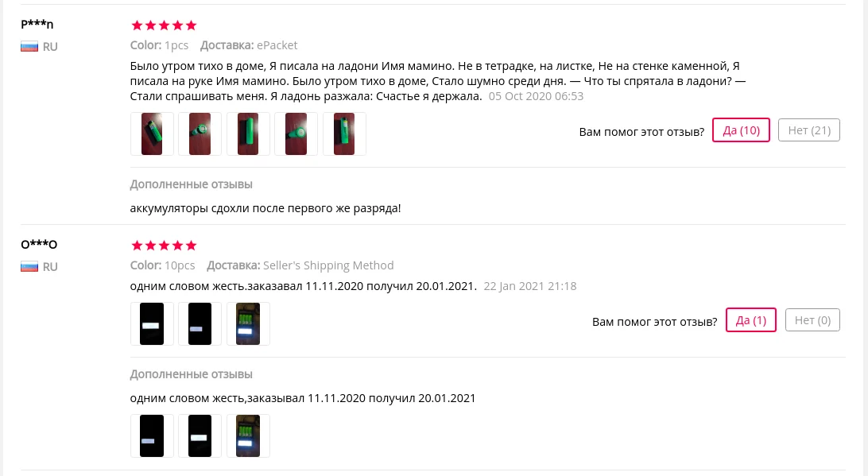Open first dark photo in O***O review

[x=152, y=323]
